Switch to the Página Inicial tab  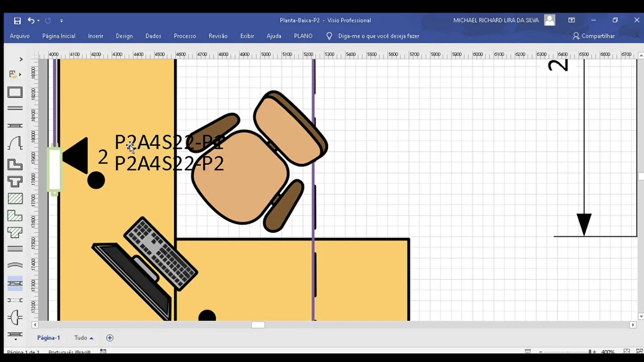click(x=59, y=36)
